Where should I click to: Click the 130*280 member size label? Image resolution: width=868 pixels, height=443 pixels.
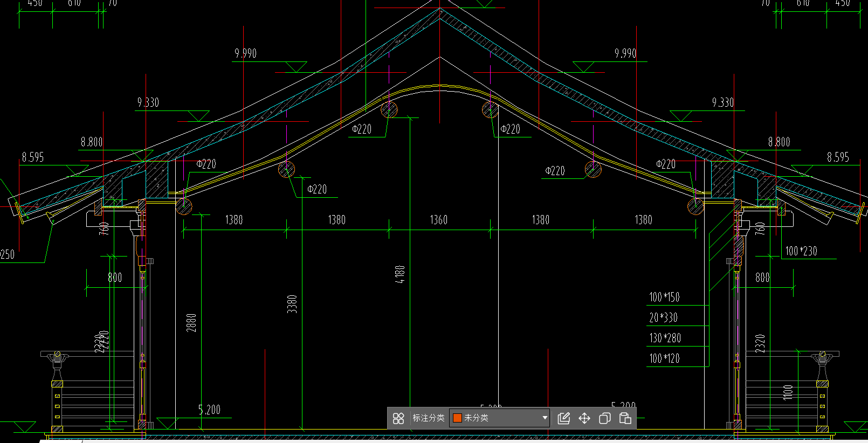point(665,338)
